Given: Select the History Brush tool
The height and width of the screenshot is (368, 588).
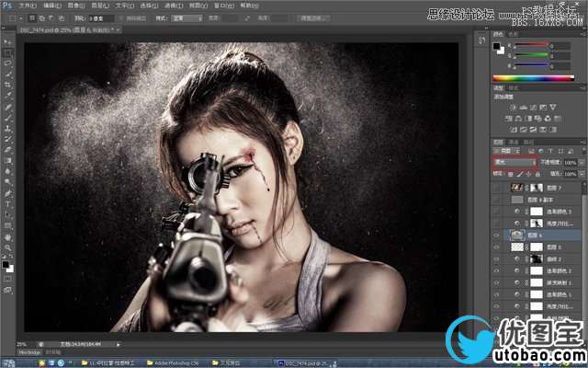Looking at the screenshot, I should pyautogui.click(x=8, y=139).
